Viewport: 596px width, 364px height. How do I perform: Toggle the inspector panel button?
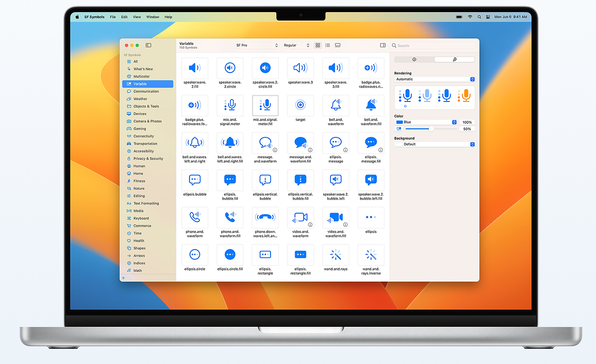point(383,45)
